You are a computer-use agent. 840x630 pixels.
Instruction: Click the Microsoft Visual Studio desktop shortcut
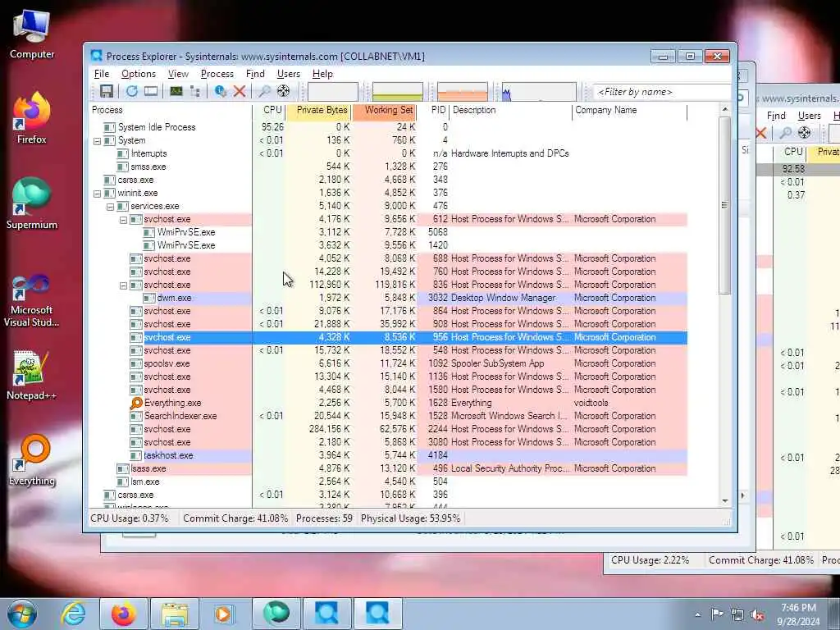click(32, 300)
